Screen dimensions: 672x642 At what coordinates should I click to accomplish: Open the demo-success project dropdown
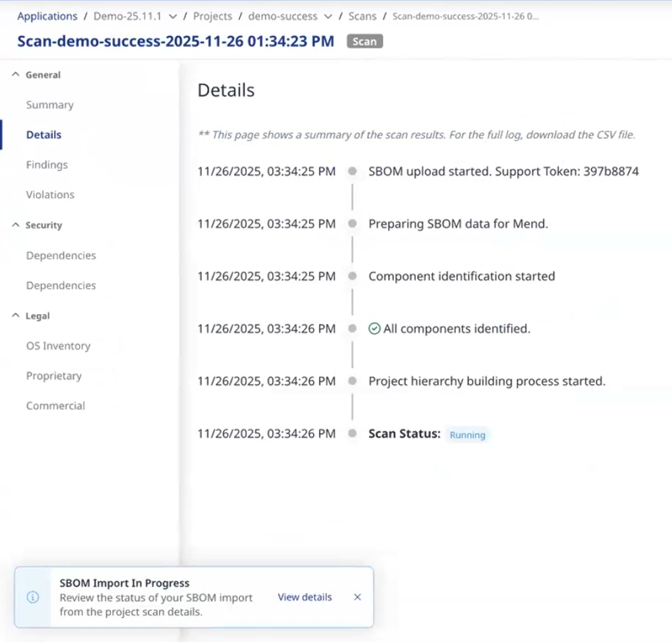click(328, 17)
